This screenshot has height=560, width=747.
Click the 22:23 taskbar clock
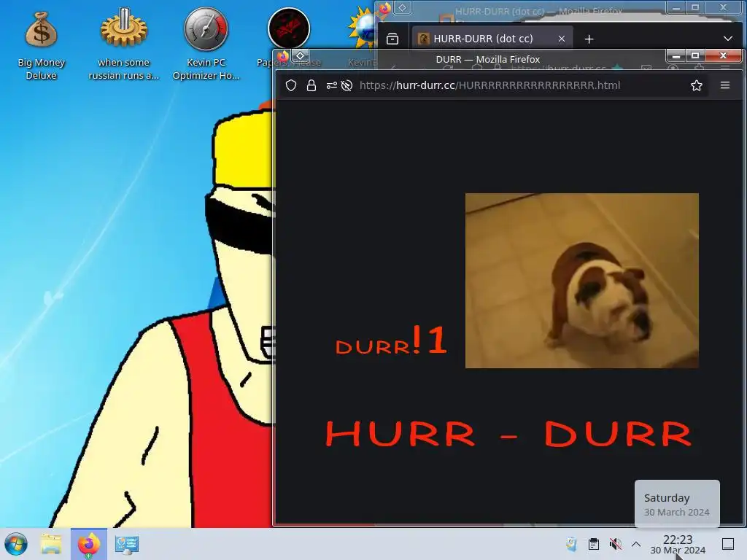coord(678,544)
